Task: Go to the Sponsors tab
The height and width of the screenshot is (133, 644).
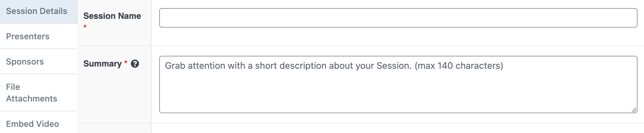Action: point(25,62)
